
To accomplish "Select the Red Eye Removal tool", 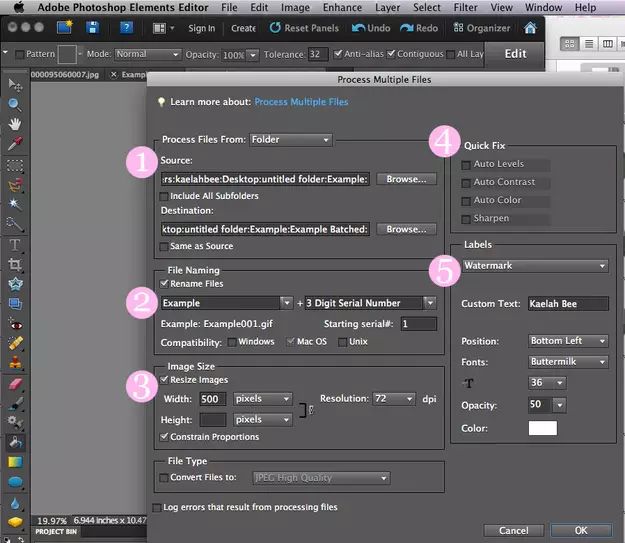I will (15, 323).
